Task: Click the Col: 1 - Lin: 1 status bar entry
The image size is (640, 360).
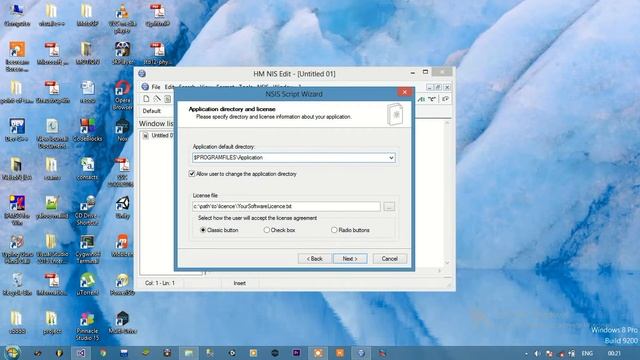Action: pyautogui.click(x=160, y=283)
